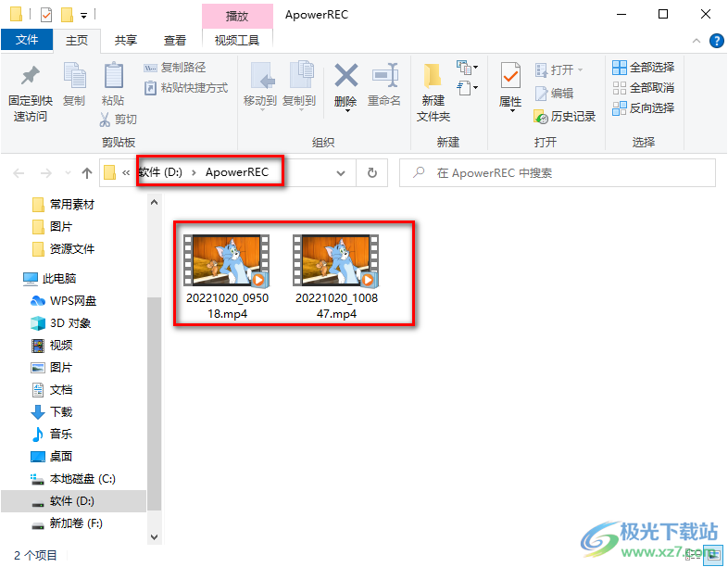The width and height of the screenshot is (728, 567).
Task: Go up one folder level
Action: pyautogui.click(x=87, y=173)
